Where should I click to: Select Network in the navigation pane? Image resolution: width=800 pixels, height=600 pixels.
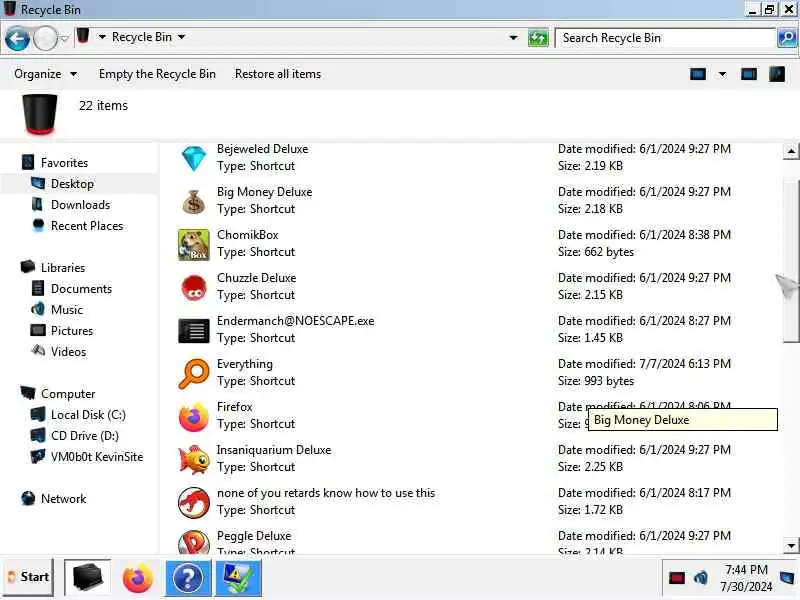click(x=63, y=498)
